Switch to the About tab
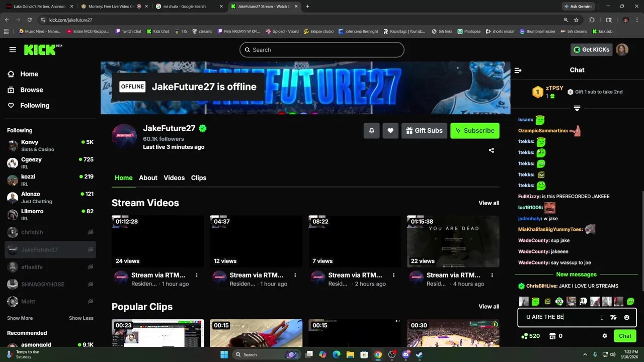644x362 pixels. [148, 177]
